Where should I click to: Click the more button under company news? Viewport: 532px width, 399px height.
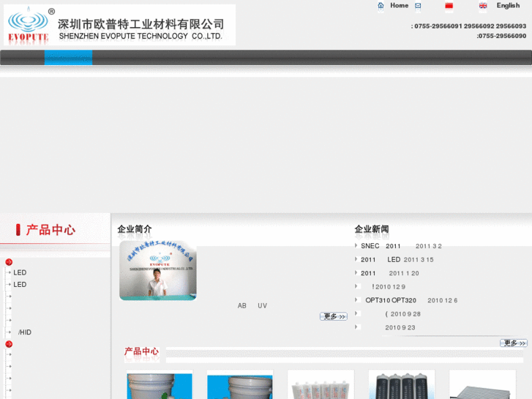tap(513, 343)
